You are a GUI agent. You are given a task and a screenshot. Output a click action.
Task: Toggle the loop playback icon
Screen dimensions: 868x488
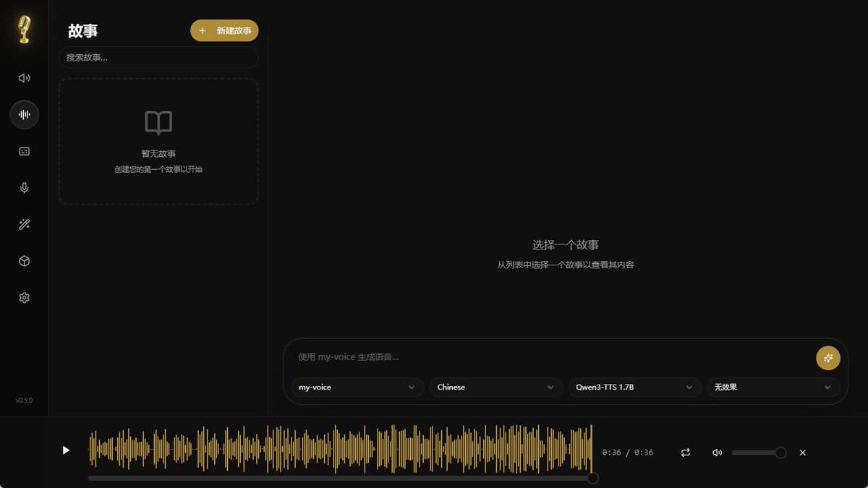click(686, 453)
